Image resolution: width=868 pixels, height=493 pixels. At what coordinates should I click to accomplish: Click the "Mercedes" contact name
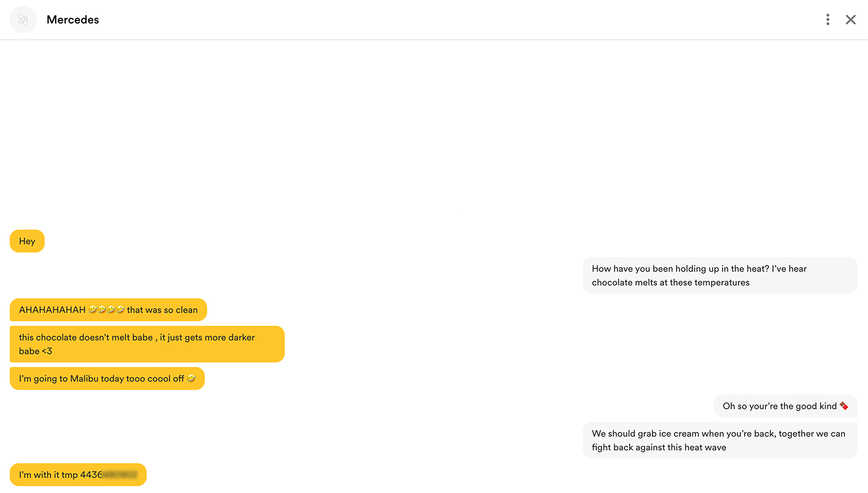point(73,20)
